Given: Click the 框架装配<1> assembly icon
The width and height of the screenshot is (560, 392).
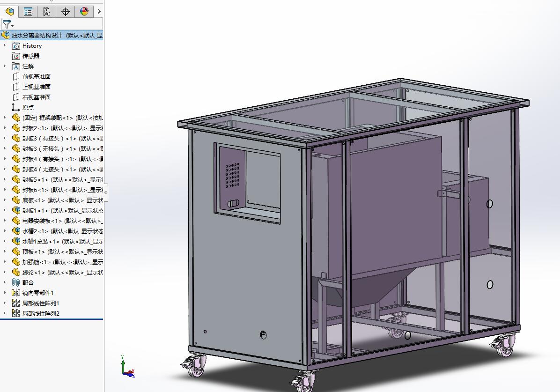Looking at the screenshot, I should 16,118.
